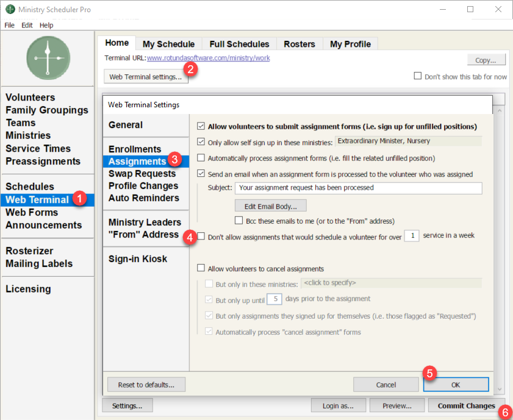Open Volunteers in the left sidebar

pyautogui.click(x=30, y=98)
